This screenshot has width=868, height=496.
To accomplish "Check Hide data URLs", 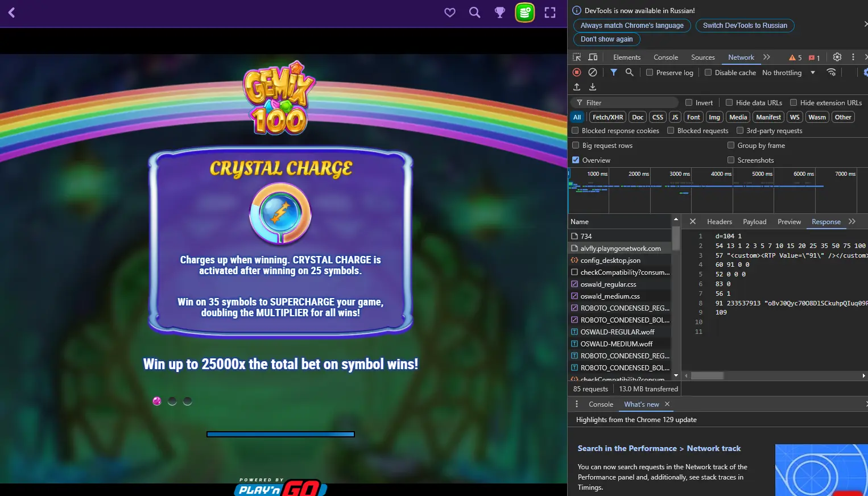I will 729,102.
